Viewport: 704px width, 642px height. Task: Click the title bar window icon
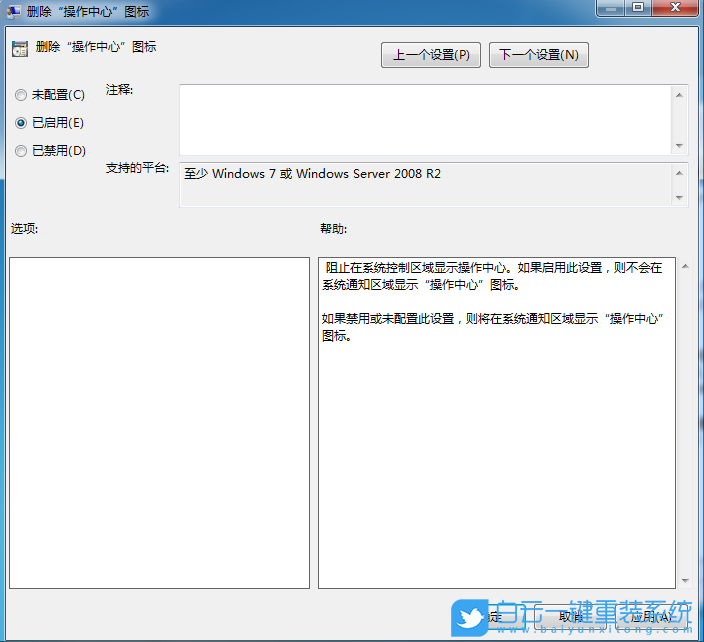(13, 12)
